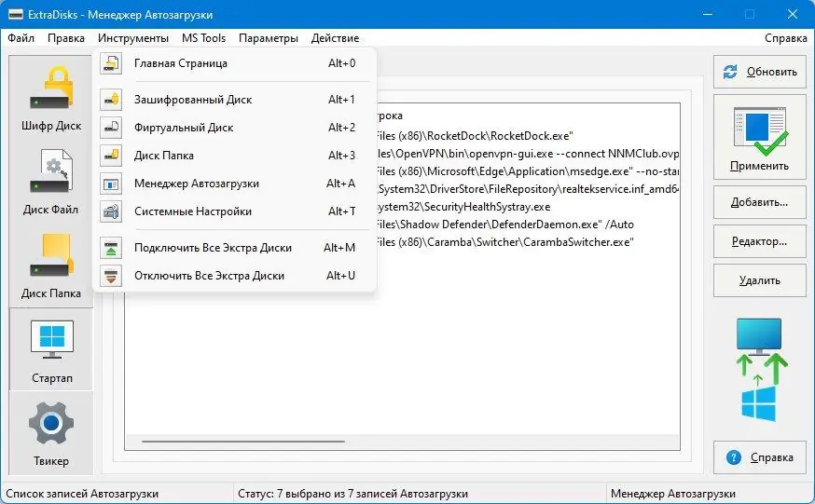Click Менеджер Автозагрузки status bar text
Screen dimensions: 815x504
[673, 493]
